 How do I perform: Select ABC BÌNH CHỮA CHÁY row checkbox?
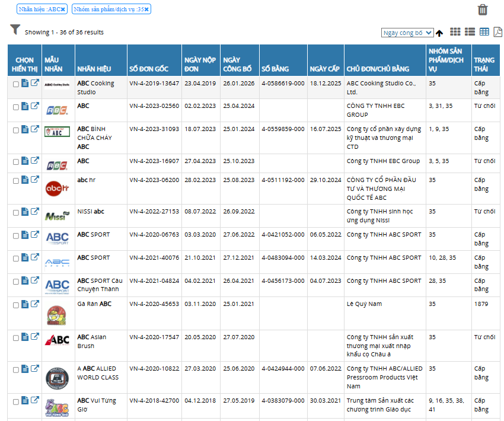(16, 130)
